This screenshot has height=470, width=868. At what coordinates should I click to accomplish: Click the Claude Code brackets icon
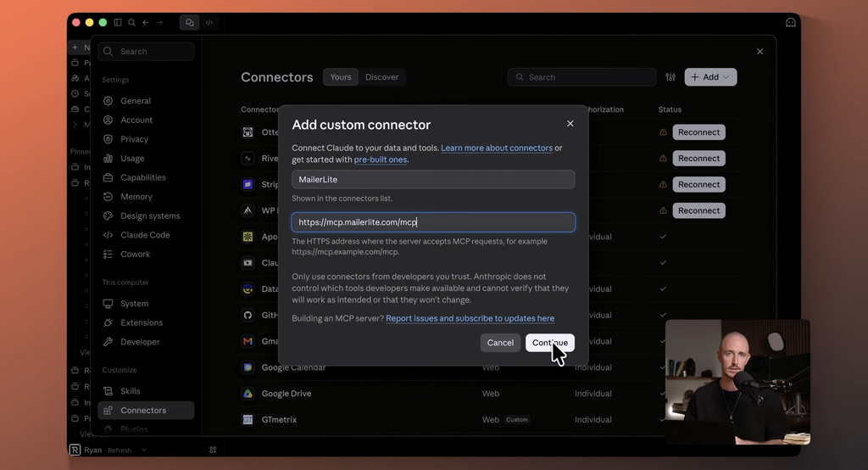click(x=108, y=235)
